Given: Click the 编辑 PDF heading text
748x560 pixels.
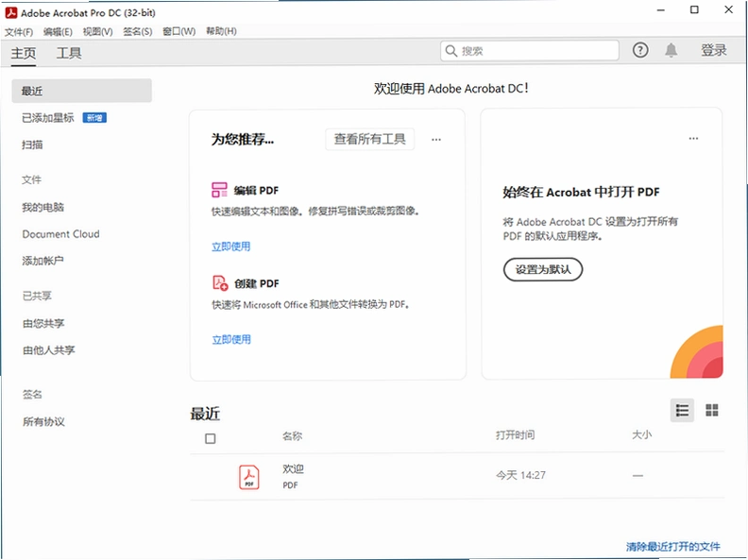Looking at the screenshot, I should click(256, 191).
